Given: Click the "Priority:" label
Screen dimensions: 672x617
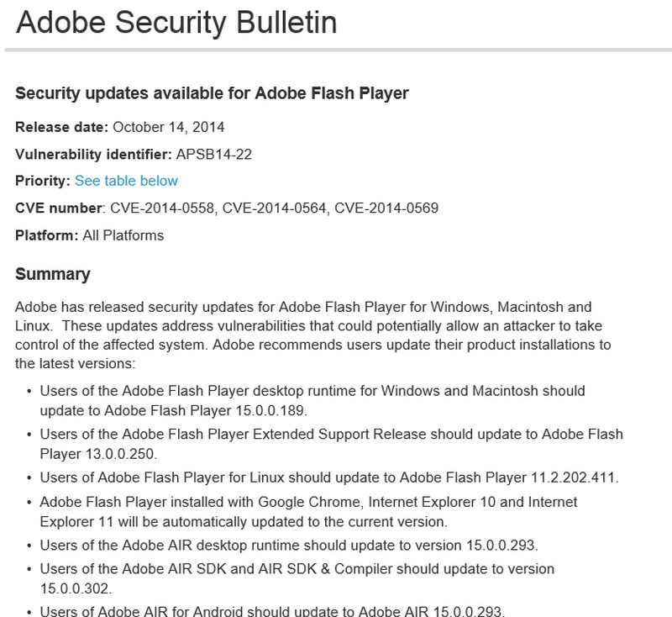Looking at the screenshot, I should [x=43, y=181].
